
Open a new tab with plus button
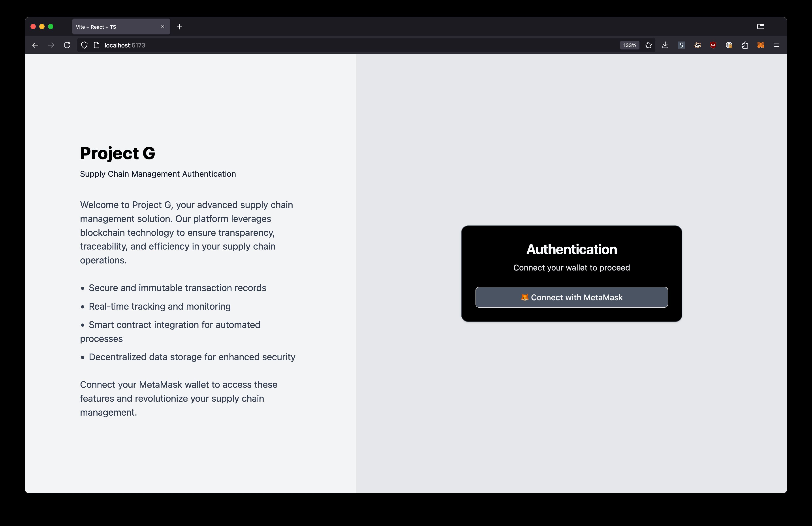click(x=179, y=27)
